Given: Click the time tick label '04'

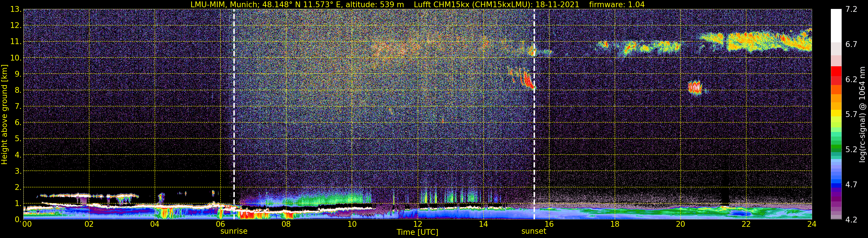Looking at the screenshot, I should (155, 224).
